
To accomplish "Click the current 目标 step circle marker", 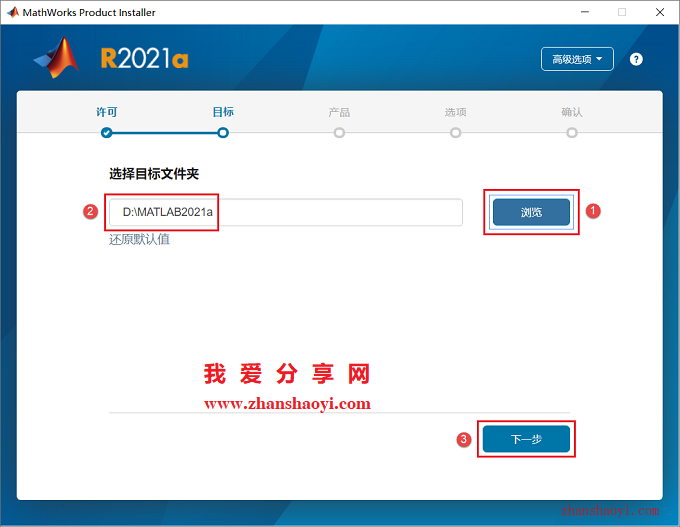I will tap(223, 133).
